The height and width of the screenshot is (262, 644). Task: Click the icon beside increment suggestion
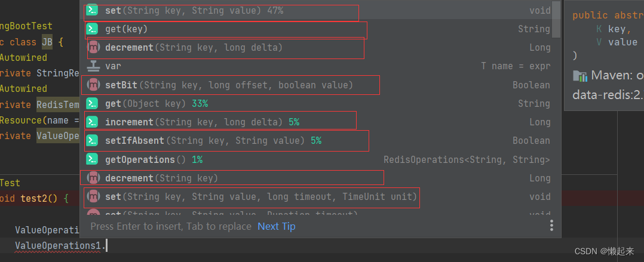pos(92,122)
